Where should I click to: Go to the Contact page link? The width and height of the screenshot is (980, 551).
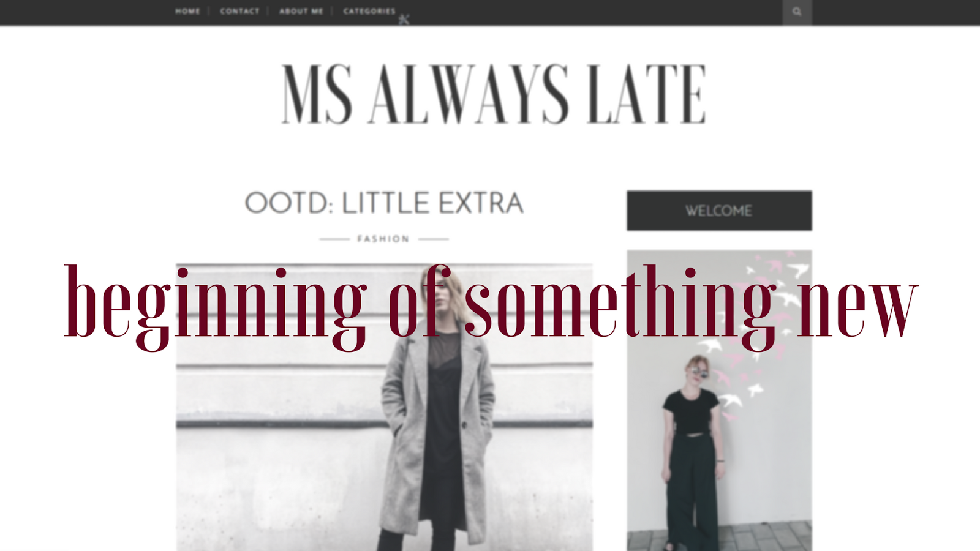pyautogui.click(x=239, y=11)
